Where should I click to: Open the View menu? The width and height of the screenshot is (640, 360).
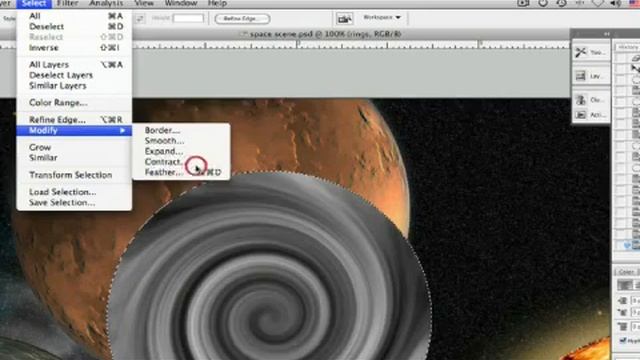144,3
